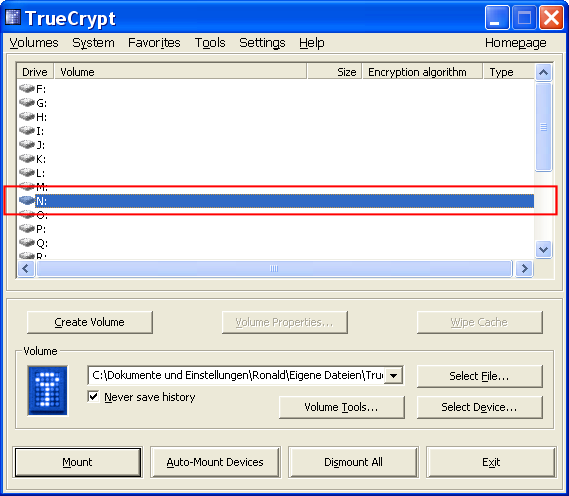Image resolution: width=569 pixels, height=496 pixels.
Task: Uncheck Never save history checkbox
Action: tap(93, 396)
